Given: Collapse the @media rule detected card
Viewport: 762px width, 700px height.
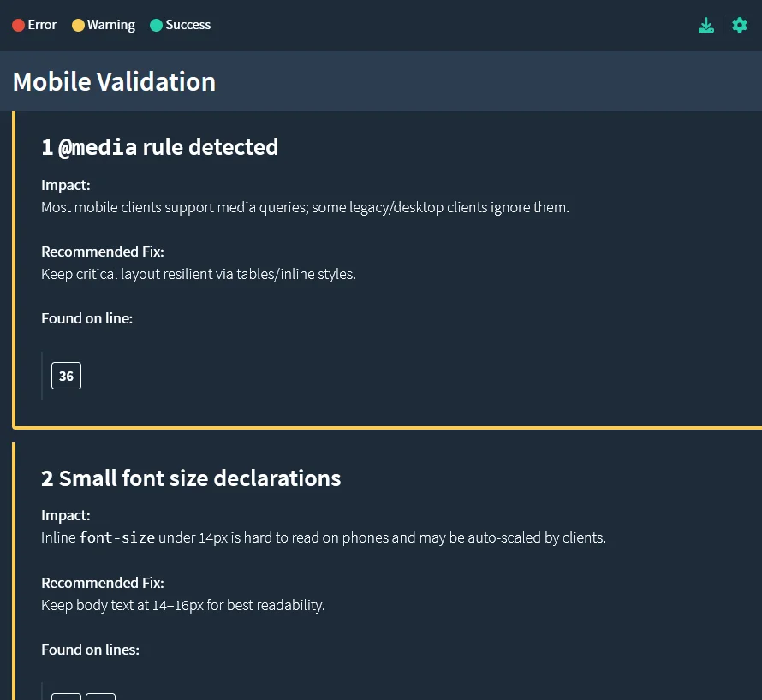Looking at the screenshot, I should point(160,146).
